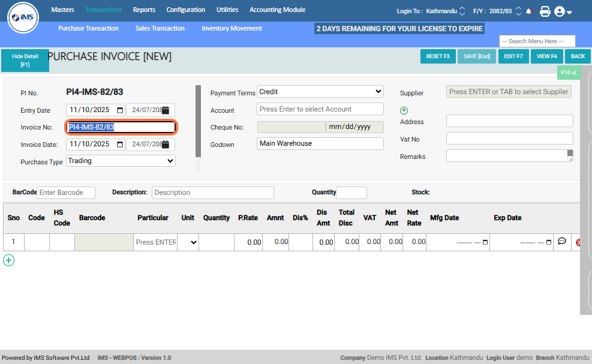Open row remarks comment bubble icon
This screenshot has width=592, height=364.
(x=562, y=242)
